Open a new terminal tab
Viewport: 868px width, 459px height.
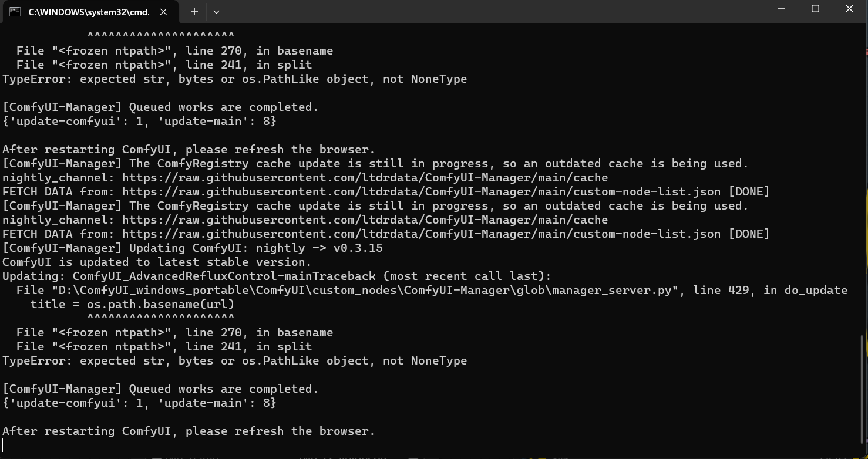click(194, 12)
